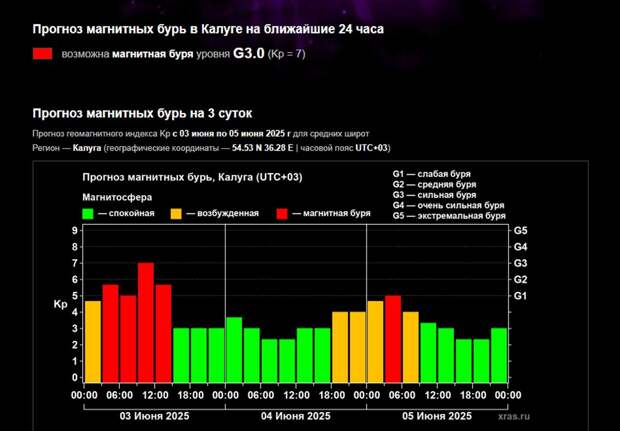The height and width of the screenshot is (431, 620).
Task: Click the "G3.0" storm level text
Action: (249, 55)
